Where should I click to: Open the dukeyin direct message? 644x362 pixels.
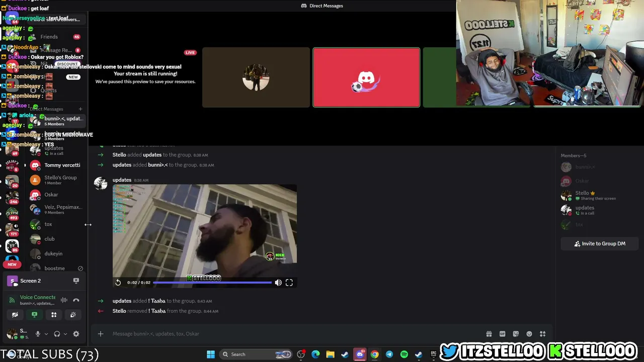tap(55, 253)
